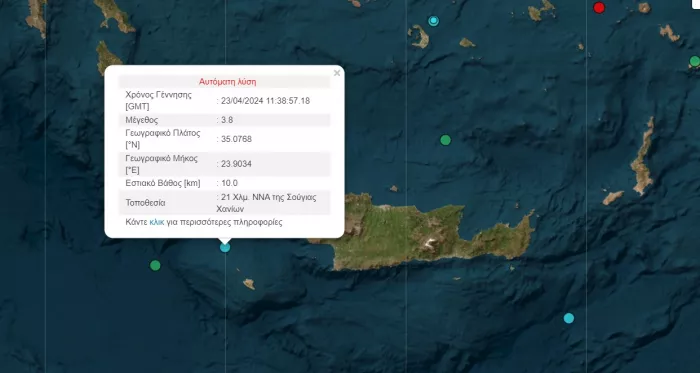Follow the 'κλικ' link for more information
The height and width of the screenshot is (373, 700).
click(x=157, y=222)
